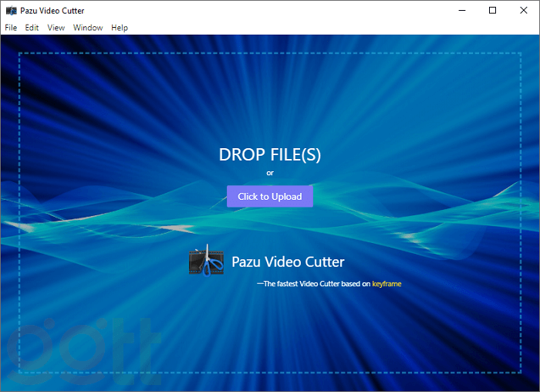Click the DROP FILE(S) heading

click(270, 154)
